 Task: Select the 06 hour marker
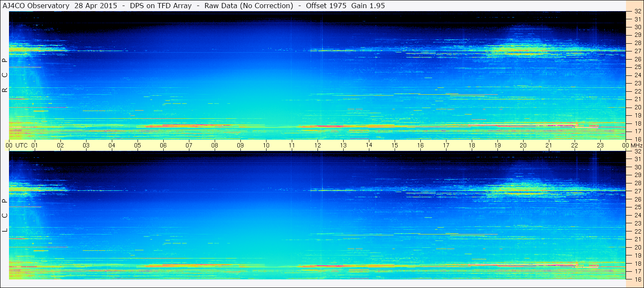[x=163, y=145]
